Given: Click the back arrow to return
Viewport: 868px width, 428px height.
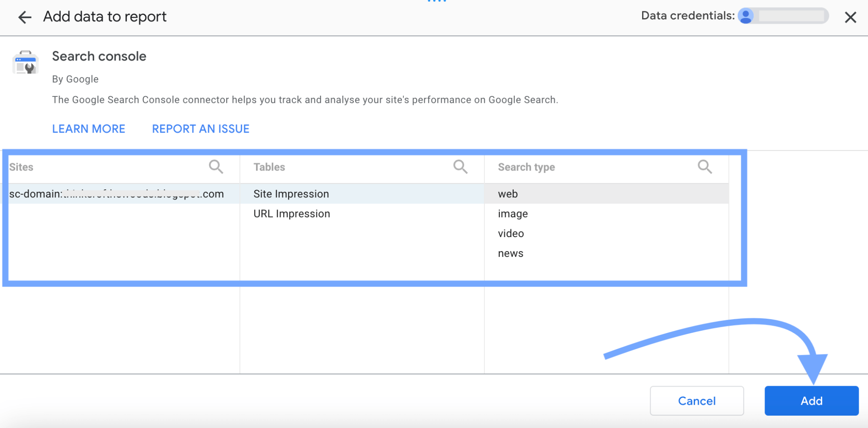Looking at the screenshot, I should click(x=24, y=17).
